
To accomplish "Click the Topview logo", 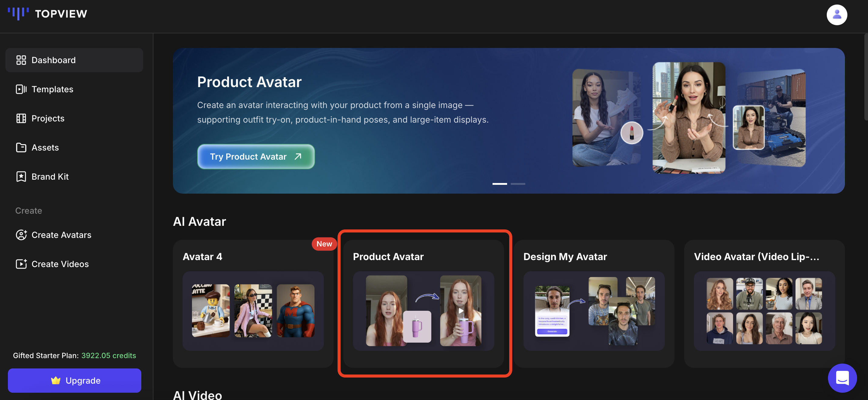I will (47, 14).
